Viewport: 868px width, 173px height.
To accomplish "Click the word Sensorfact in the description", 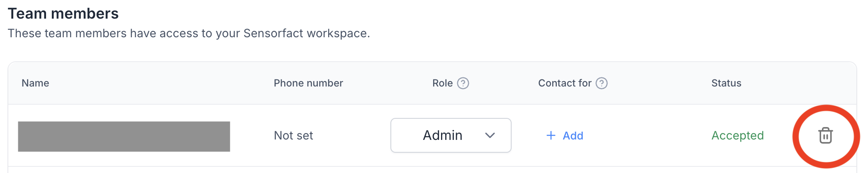I will pyautogui.click(x=274, y=33).
